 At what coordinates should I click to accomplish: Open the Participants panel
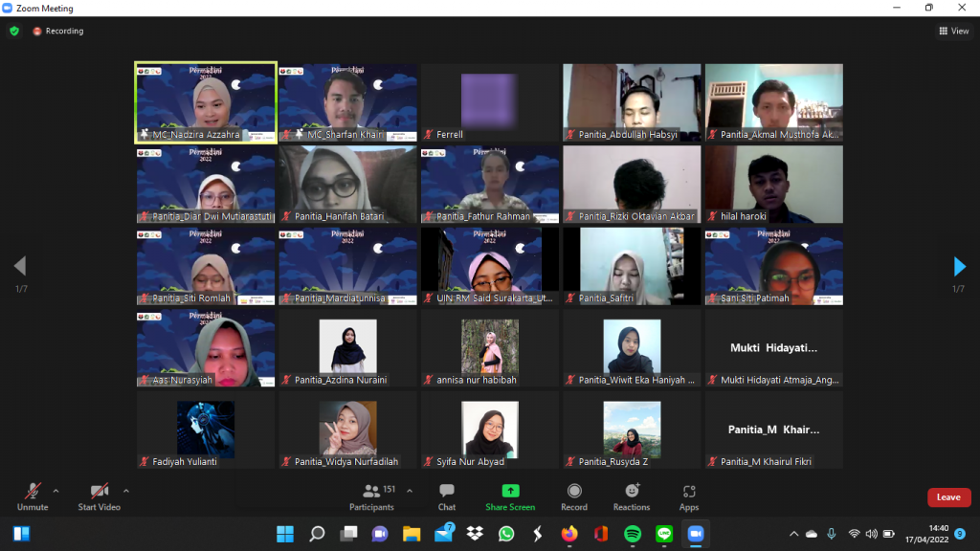pyautogui.click(x=371, y=496)
